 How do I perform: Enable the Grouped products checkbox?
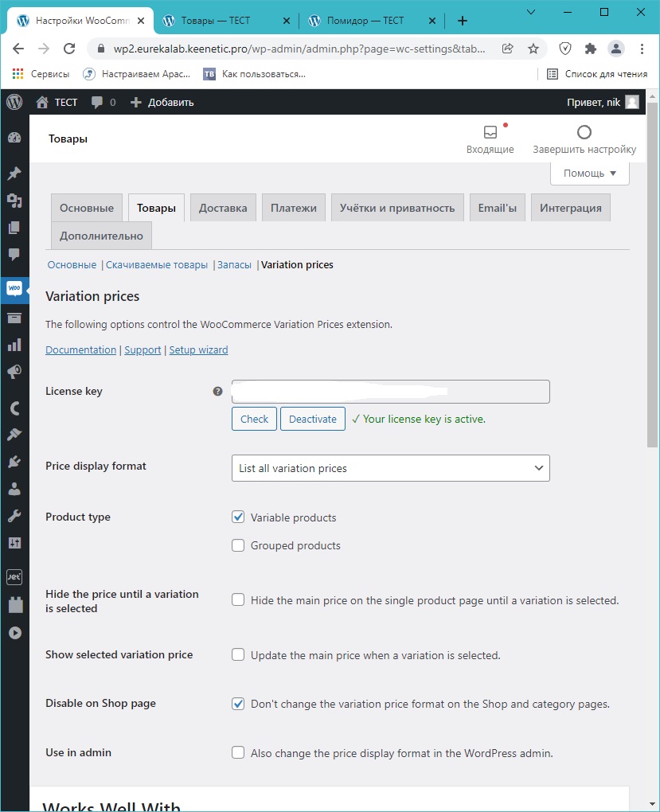tap(238, 545)
